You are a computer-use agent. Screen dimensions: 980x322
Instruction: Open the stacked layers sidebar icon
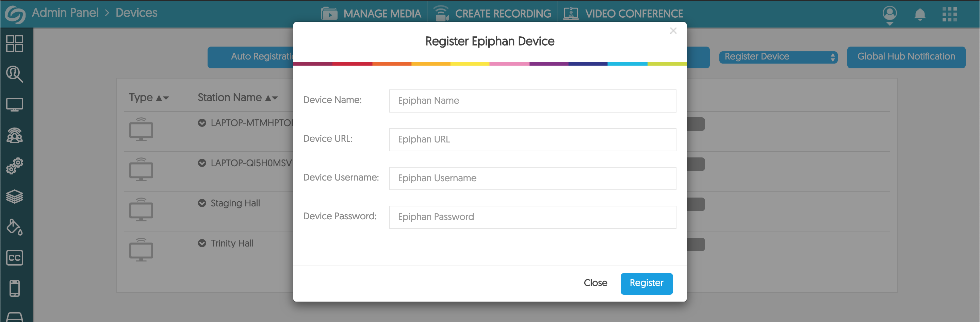(14, 197)
